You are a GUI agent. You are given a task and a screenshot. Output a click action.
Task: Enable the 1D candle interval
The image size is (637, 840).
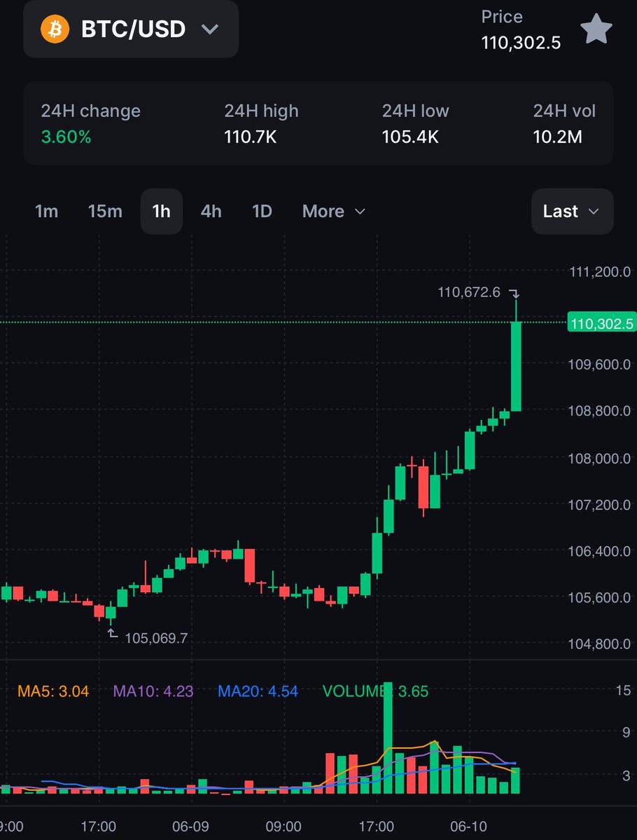[261, 211]
